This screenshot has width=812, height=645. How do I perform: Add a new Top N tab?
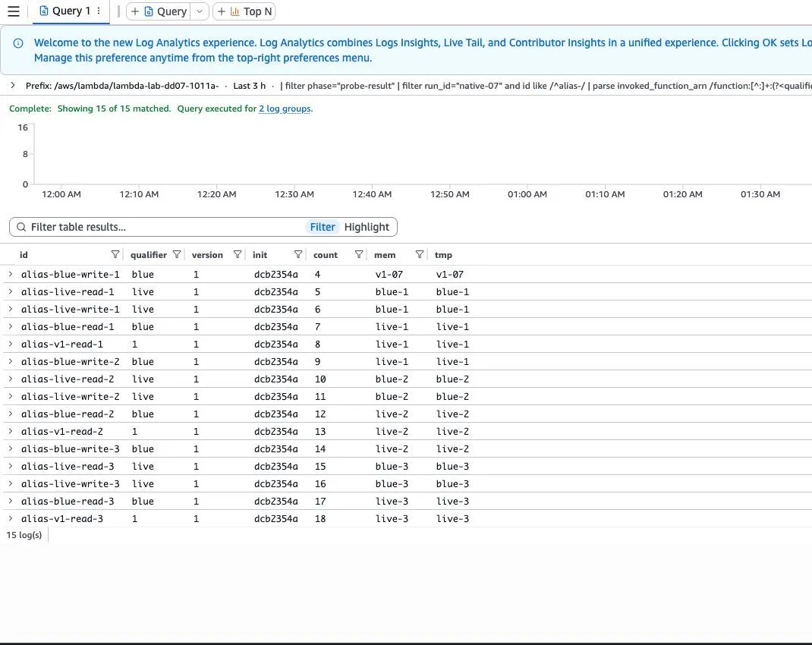(244, 11)
